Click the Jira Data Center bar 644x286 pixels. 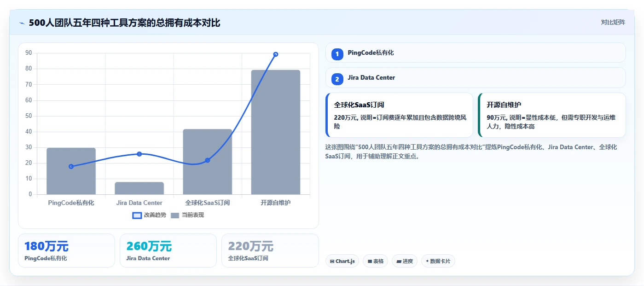[x=139, y=188]
